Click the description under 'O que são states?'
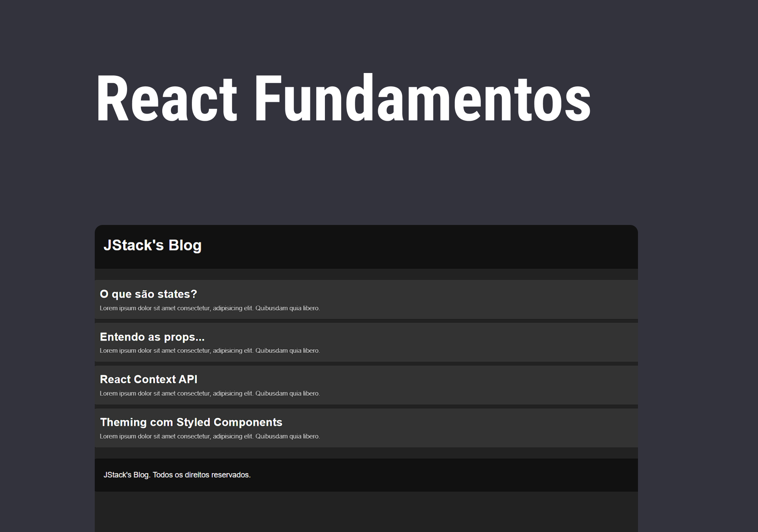This screenshot has height=532, width=758. click(x=210, y=308)
